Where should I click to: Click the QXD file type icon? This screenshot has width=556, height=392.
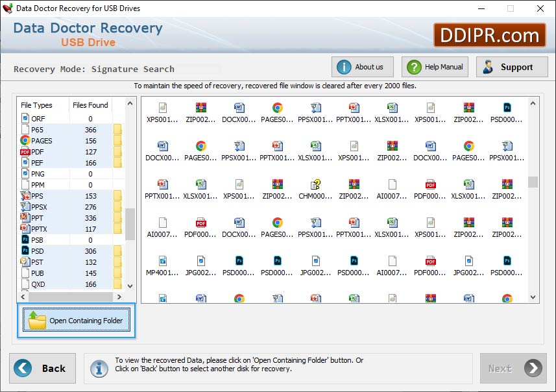click(x=25, y=284)
